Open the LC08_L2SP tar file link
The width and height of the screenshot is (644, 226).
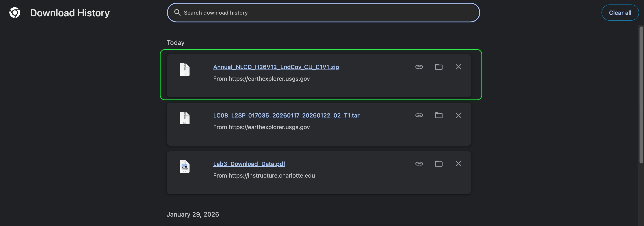pos(286,115)
